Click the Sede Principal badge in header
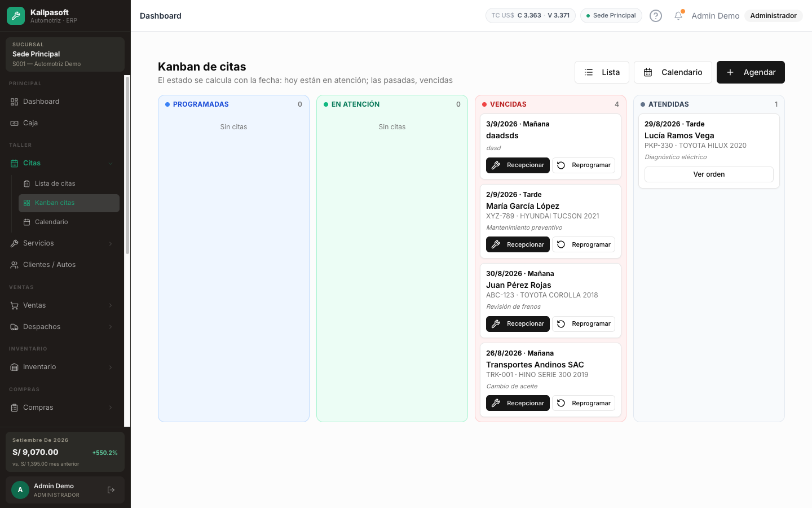 [611, 16]
